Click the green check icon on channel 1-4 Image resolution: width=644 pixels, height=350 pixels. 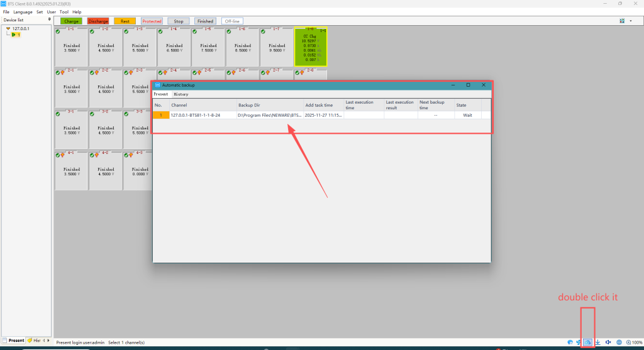[160, 31]
